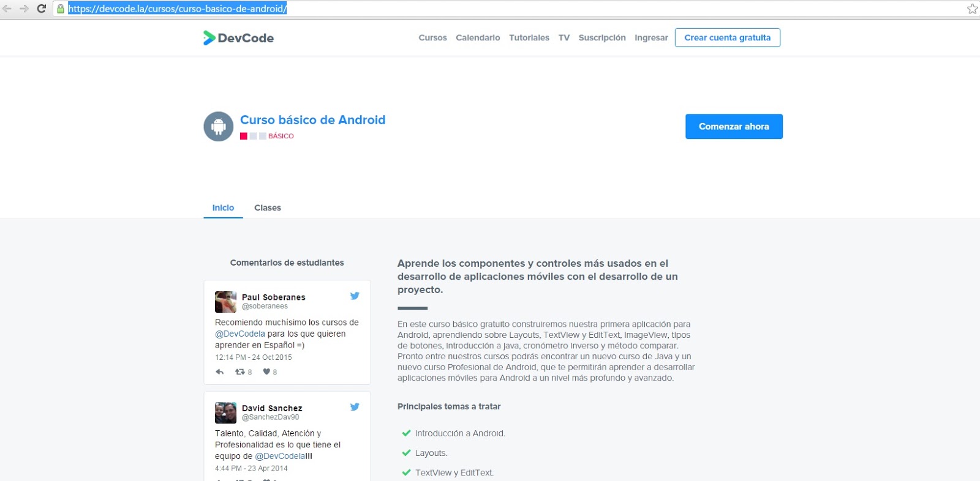
Task: Click @DevCodela mention in Paul's tweet
Action: (x=240, y=334)
